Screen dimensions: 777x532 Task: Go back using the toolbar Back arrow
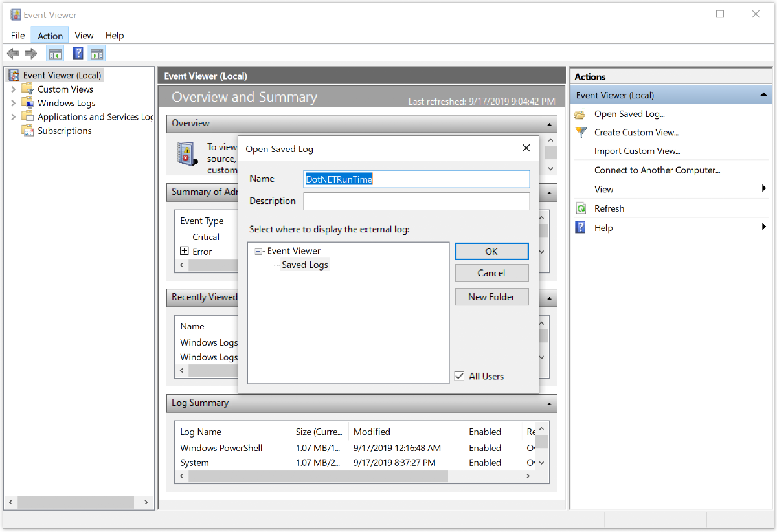[13, 54]
